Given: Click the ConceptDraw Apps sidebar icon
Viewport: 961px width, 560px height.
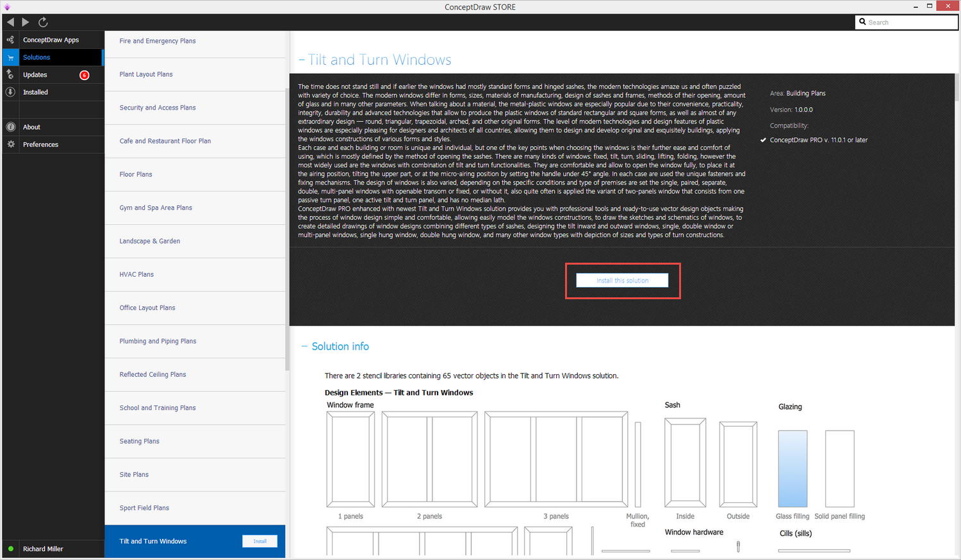Looking at the screenshot, I should (x=10, y=40).
